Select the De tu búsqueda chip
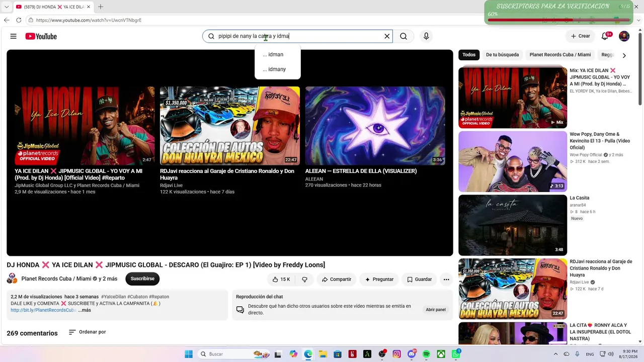This screenshot has width=644, height=362. pos(502,55)
